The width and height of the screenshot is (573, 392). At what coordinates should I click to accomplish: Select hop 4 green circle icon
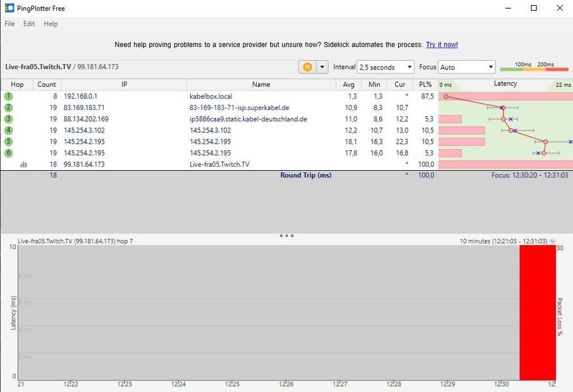(9, 130)
